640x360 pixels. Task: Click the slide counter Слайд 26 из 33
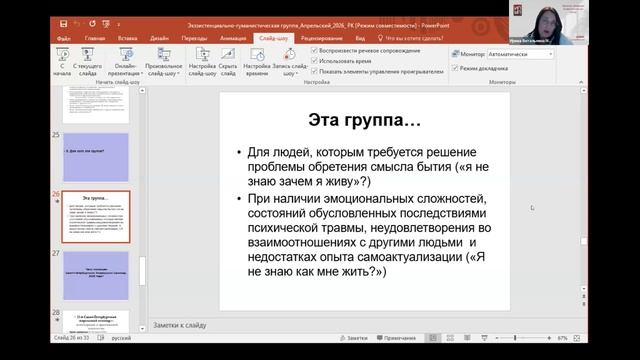[x=71, y=338]
